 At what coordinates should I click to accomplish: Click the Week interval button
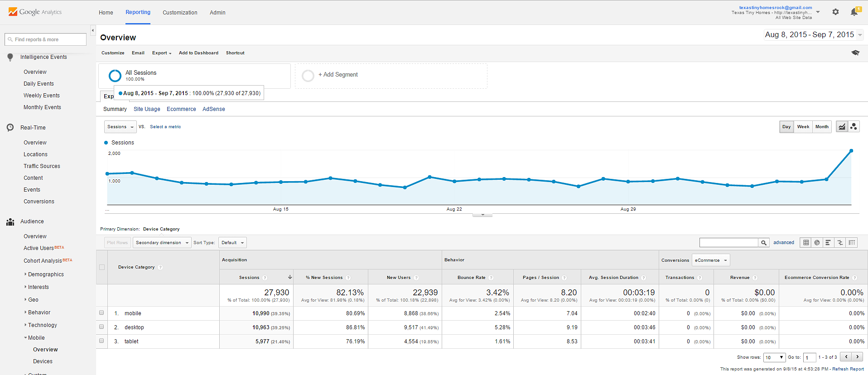(803, 127)
